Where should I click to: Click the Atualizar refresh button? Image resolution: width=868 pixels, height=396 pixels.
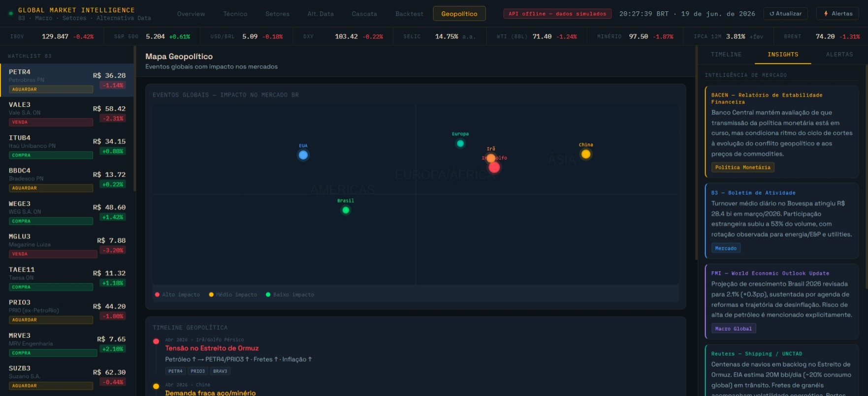coord(786,14)
